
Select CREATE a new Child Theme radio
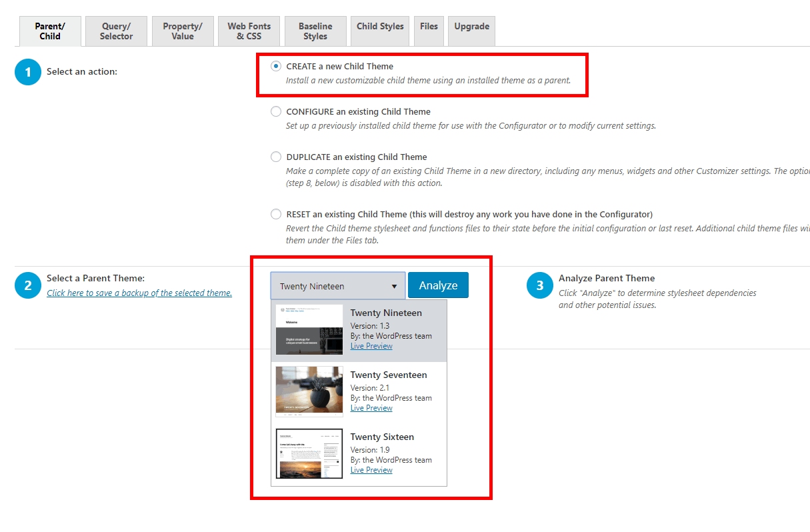276,66
